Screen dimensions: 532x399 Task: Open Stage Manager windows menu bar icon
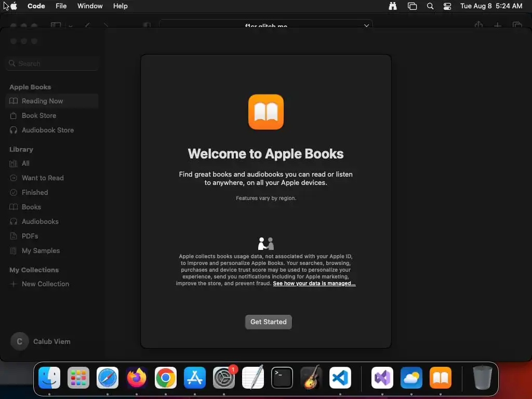(412, 6)
